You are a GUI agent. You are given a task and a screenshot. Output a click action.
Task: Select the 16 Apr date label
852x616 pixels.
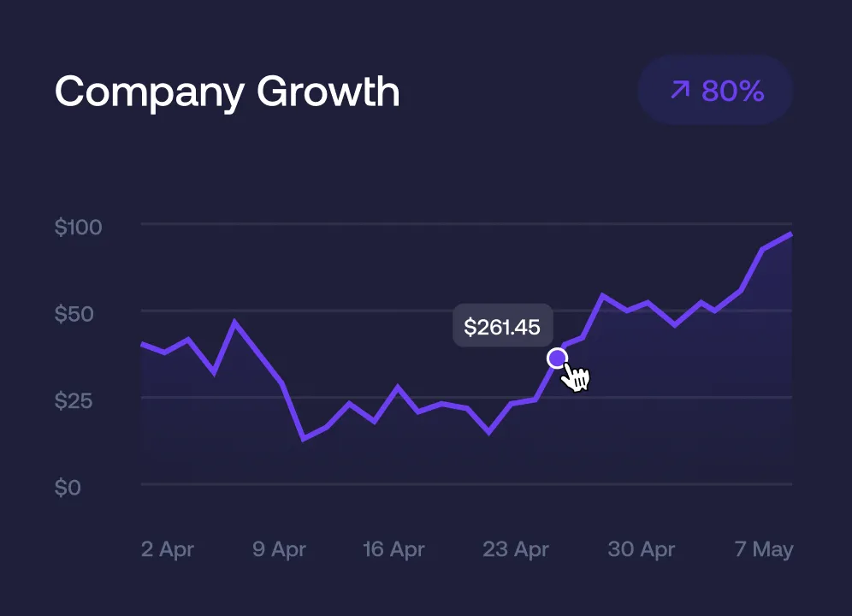click(394, 549)
